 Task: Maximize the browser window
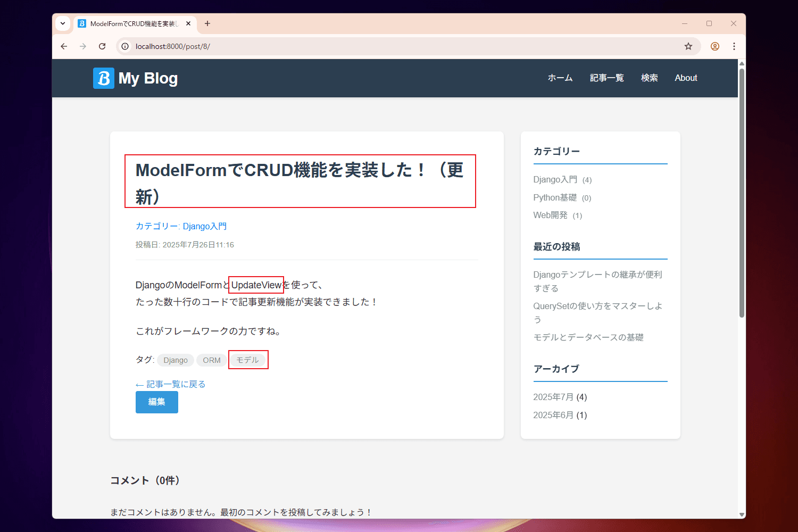[x=709, y=23]
